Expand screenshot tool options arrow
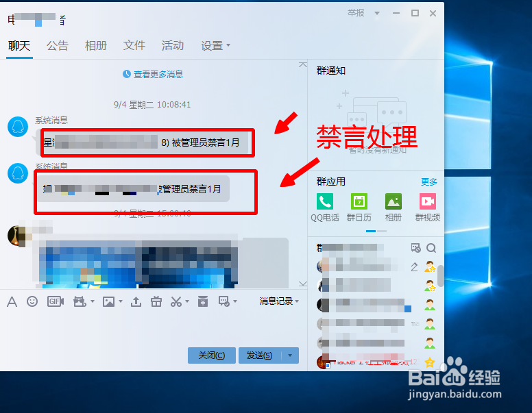The width and height of the screenshot is (532, 413). tap(186, 301)
